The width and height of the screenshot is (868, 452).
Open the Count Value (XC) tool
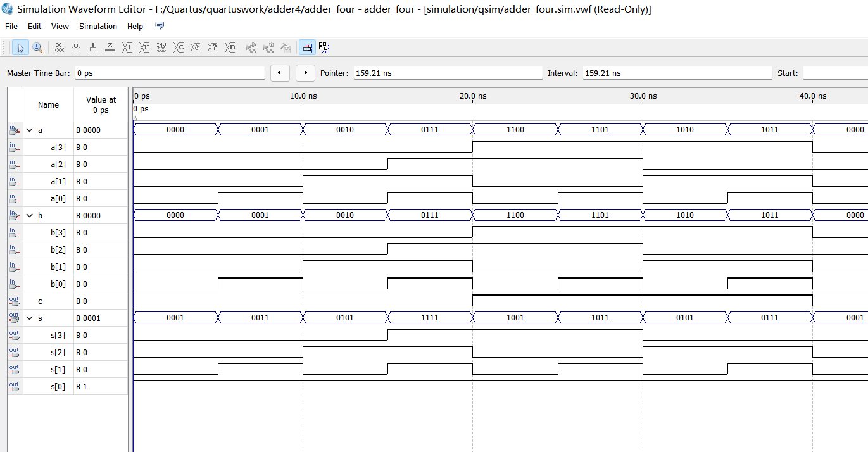[x=179, y=47]
